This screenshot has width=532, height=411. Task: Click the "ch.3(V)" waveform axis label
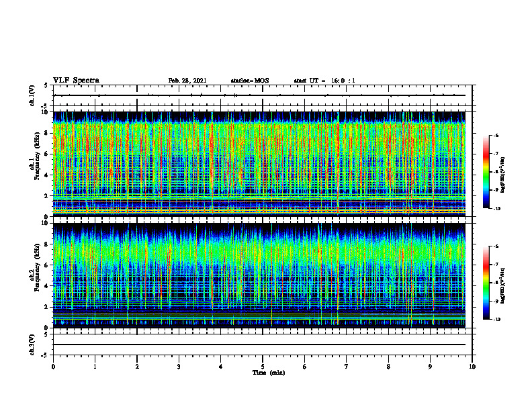click(x=32, y=345)
